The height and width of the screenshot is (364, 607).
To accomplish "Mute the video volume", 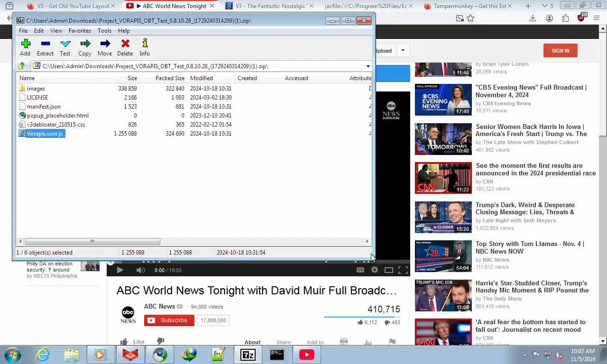I will pos(141,270).
